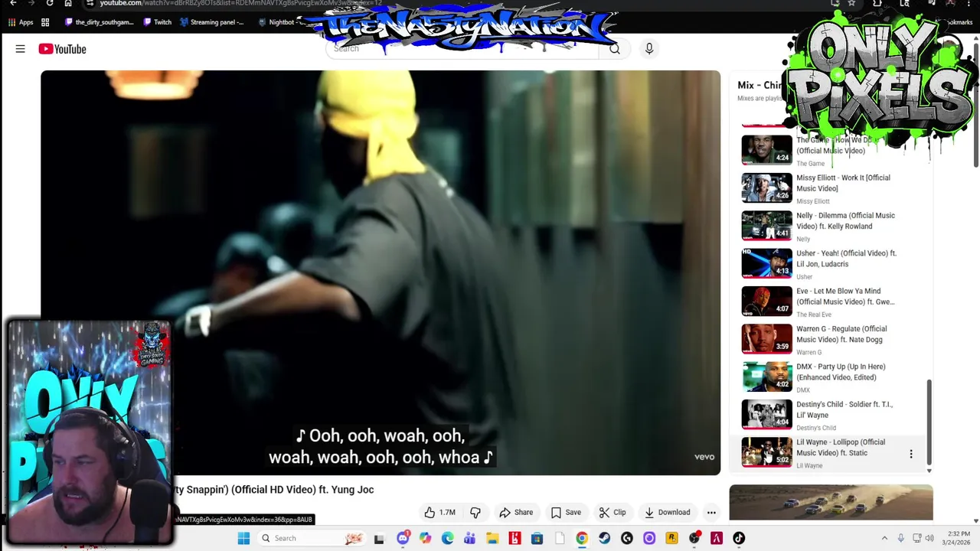Focus the YouTube search field

pyautogui.click(x=462, y=49)
